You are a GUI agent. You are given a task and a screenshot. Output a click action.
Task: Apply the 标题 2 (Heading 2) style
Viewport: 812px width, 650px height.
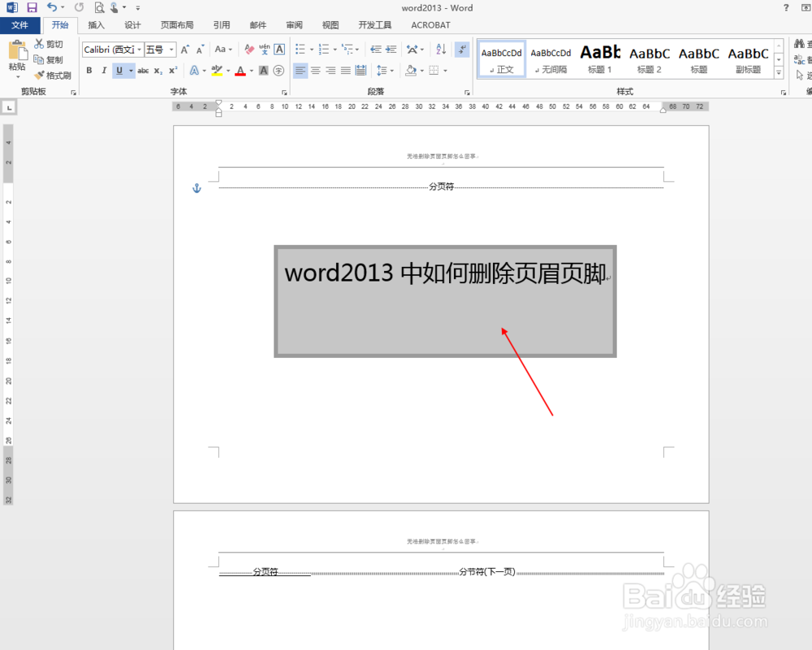pos(650,59)
